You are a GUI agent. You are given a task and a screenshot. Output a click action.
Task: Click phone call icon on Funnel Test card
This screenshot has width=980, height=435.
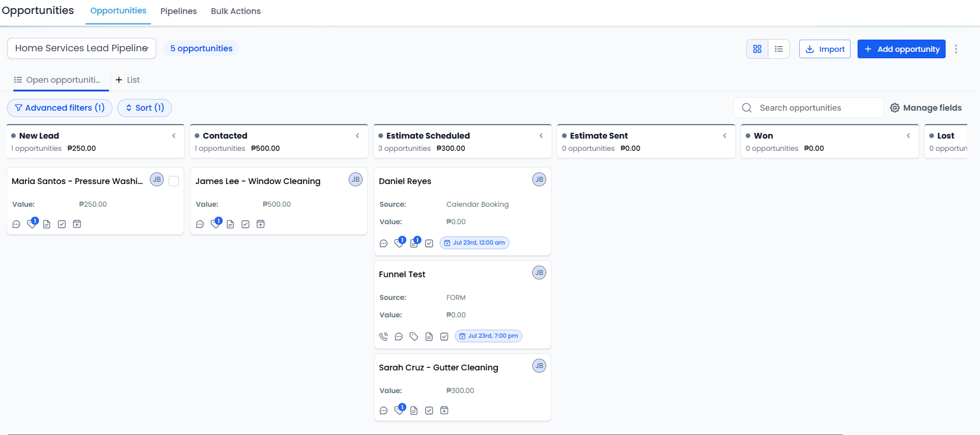tap(384, 337)
